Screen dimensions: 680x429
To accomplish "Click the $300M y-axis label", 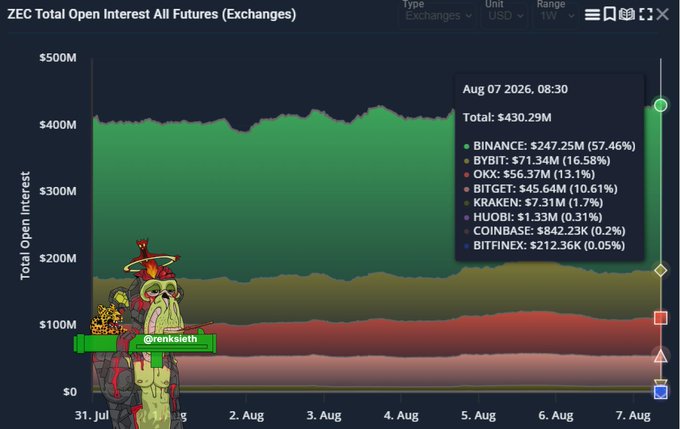I will pyautogui.click(x=58, y=191).
